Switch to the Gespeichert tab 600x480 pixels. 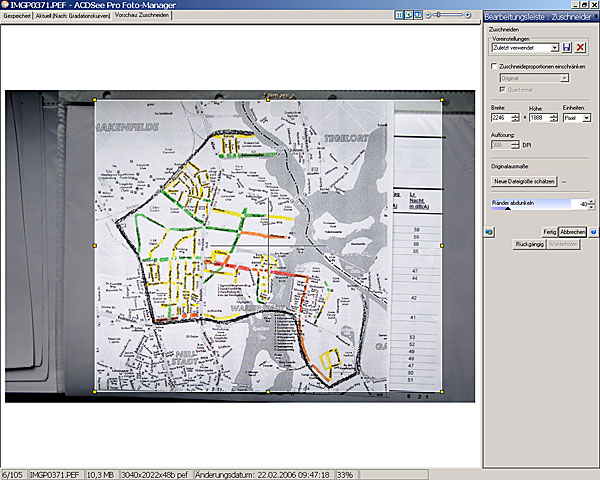point(18,17)
